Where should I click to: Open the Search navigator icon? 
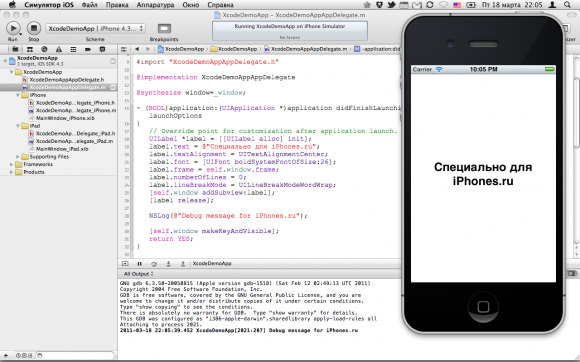pyautogui.click(x=44, y=49)
